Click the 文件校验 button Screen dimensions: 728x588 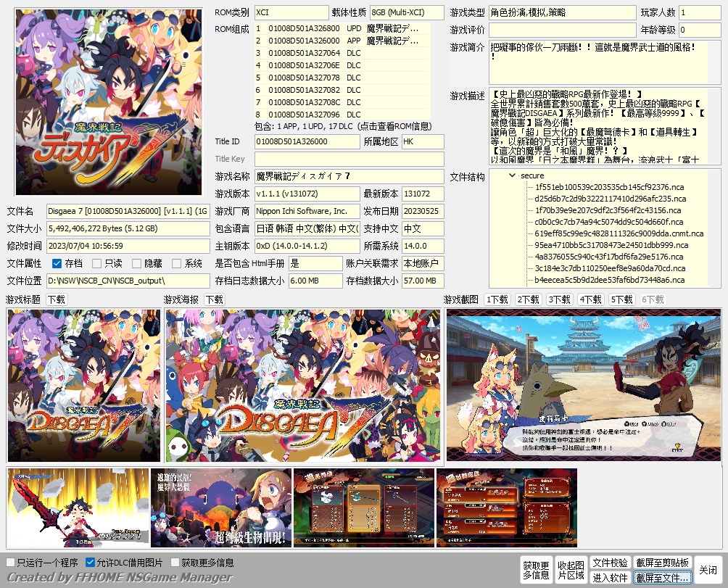(610, 563)
